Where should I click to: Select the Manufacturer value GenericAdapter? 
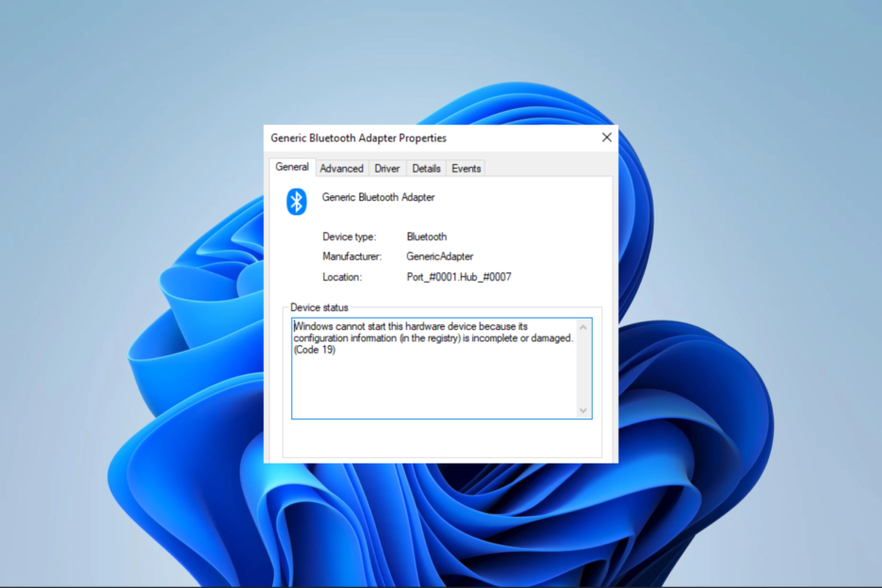point(440,256)
